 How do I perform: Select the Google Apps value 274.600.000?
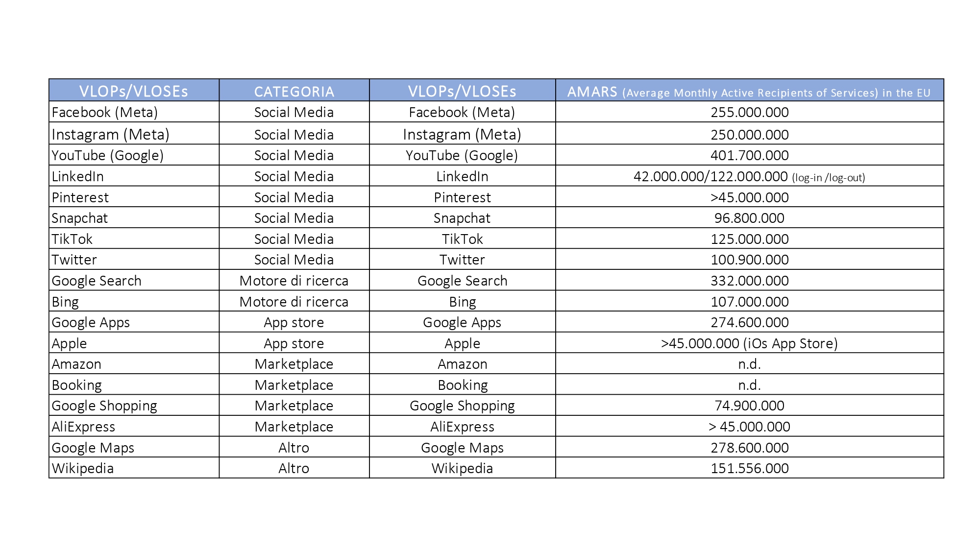749,322
